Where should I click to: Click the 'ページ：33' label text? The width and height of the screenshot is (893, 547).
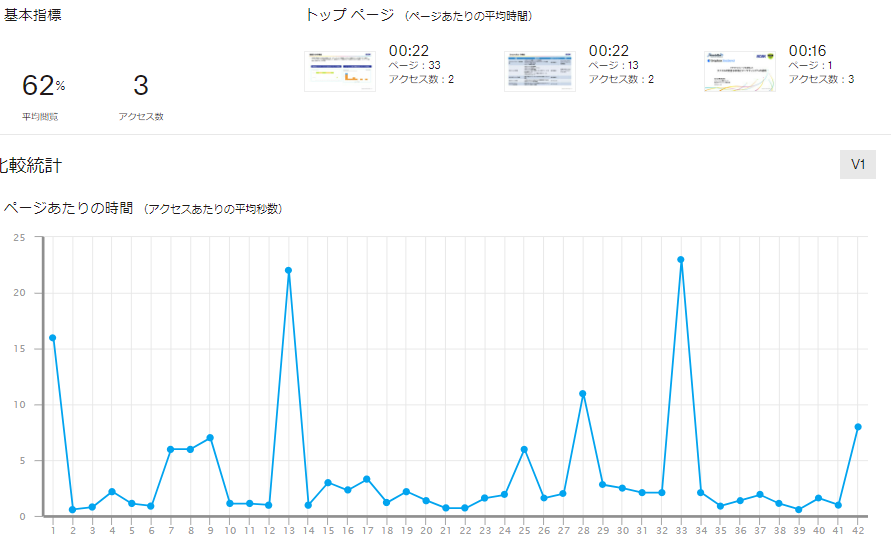414,66
